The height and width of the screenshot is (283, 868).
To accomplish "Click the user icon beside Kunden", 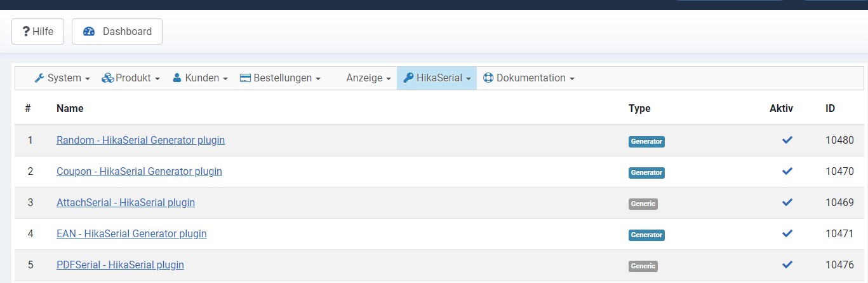I will tap(177, 78).
